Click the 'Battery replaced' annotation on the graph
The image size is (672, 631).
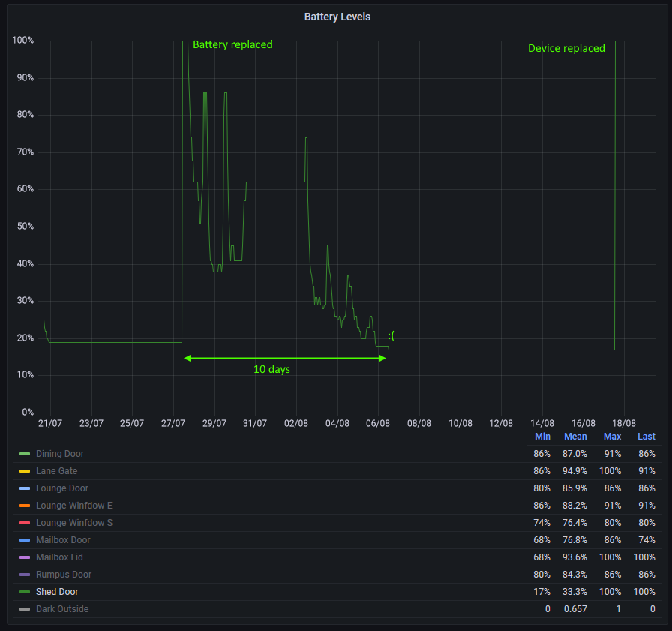coord(232,44)
